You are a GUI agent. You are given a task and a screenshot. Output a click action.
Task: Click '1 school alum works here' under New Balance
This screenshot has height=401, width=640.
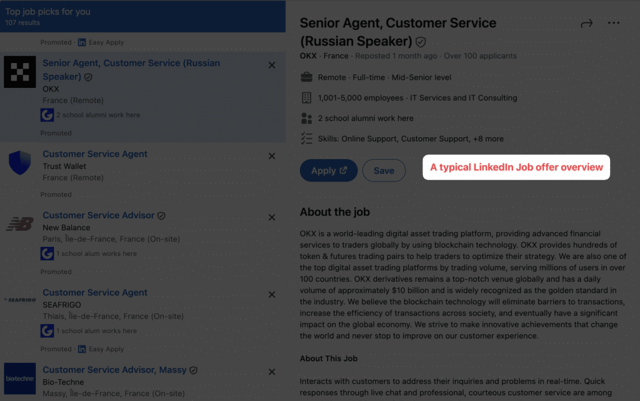pos(97,254)
